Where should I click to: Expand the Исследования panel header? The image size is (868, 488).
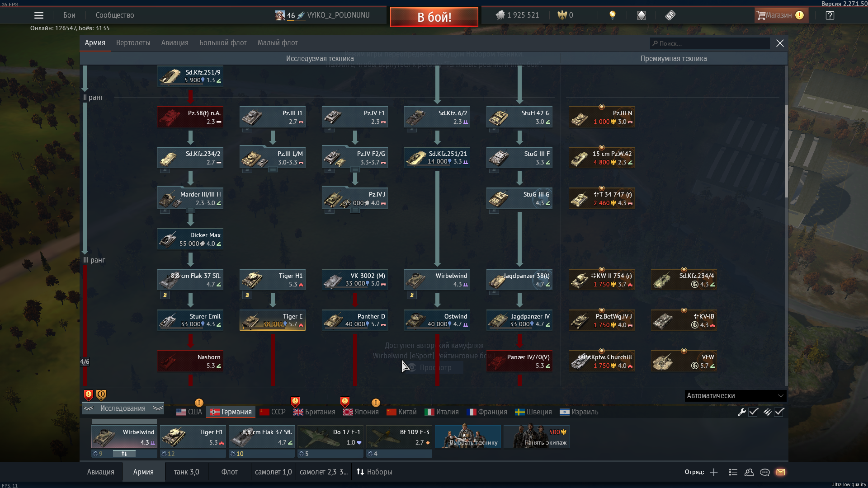pos(123,408)
